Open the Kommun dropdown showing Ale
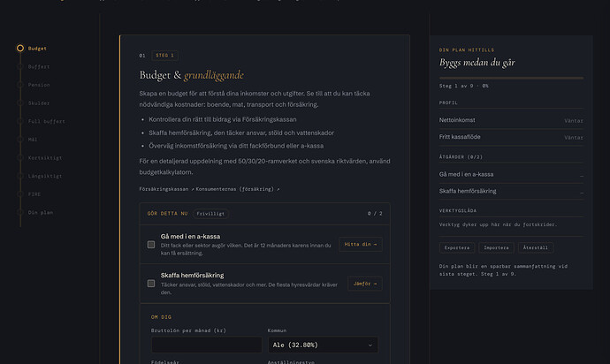Image resolution: width=610 pixels, height=364 pixels. (323, 345)
